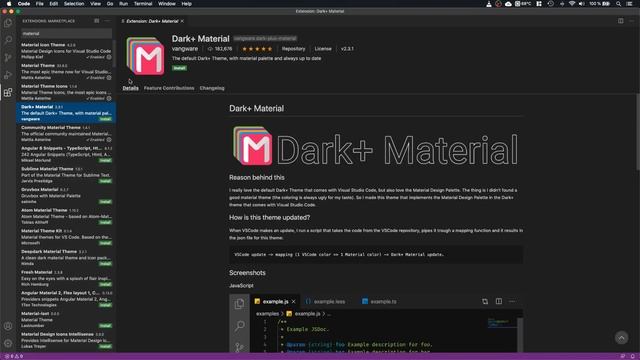Open volume control in menu bar
This screenshot has width=640, height=360.
point(582,4)
